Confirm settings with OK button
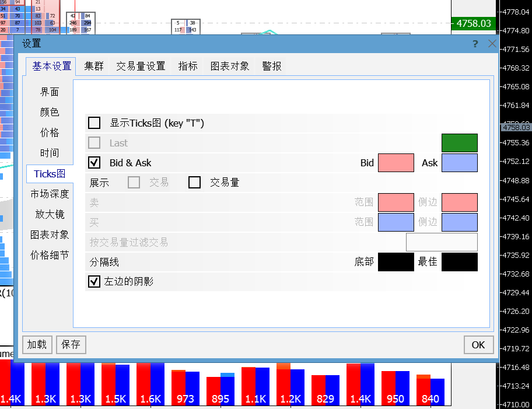The image size is (532, 409). tap(478, 345)
